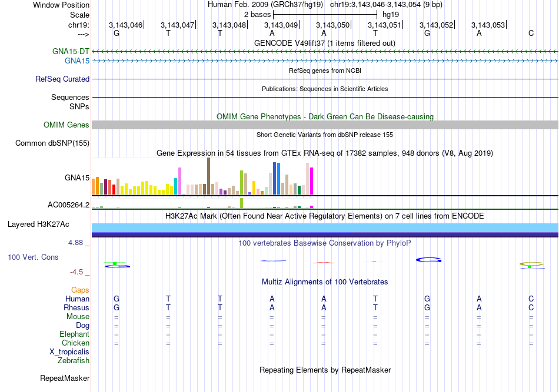Open the RepeatMasker track label
Screen dimensions: 559x392
click(x=65, y=378)
